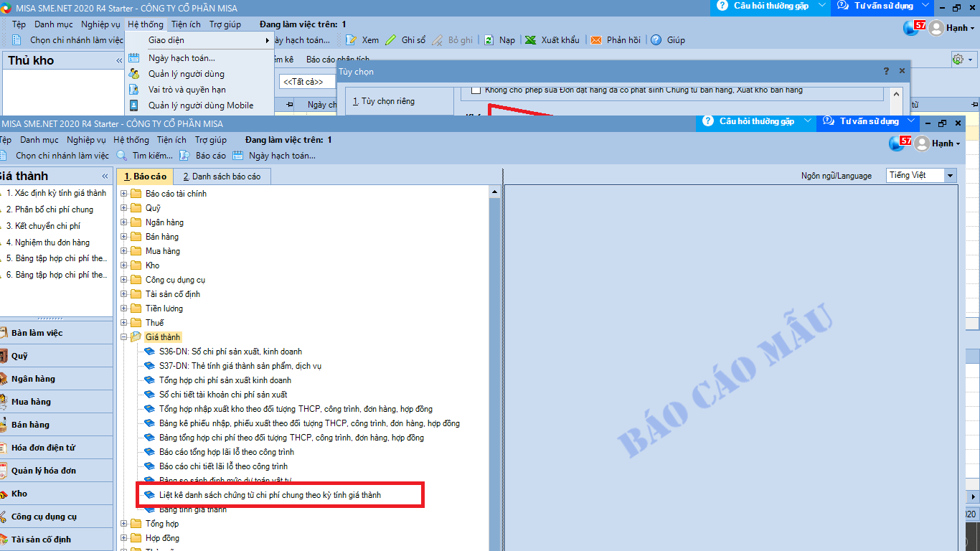
Task: Switch to 2. Danh sách báo cáo tab
Action: 222,176
